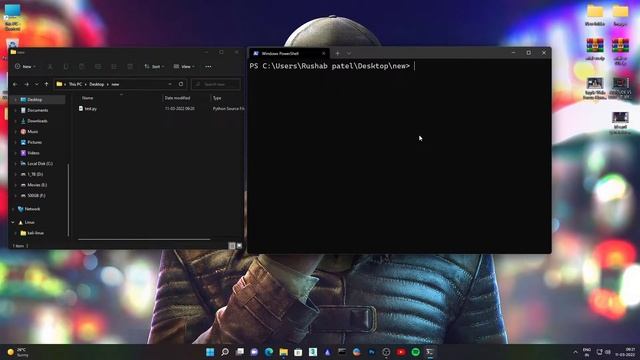Collapse the Linux node in navigation pane

[x=13, y=222]
